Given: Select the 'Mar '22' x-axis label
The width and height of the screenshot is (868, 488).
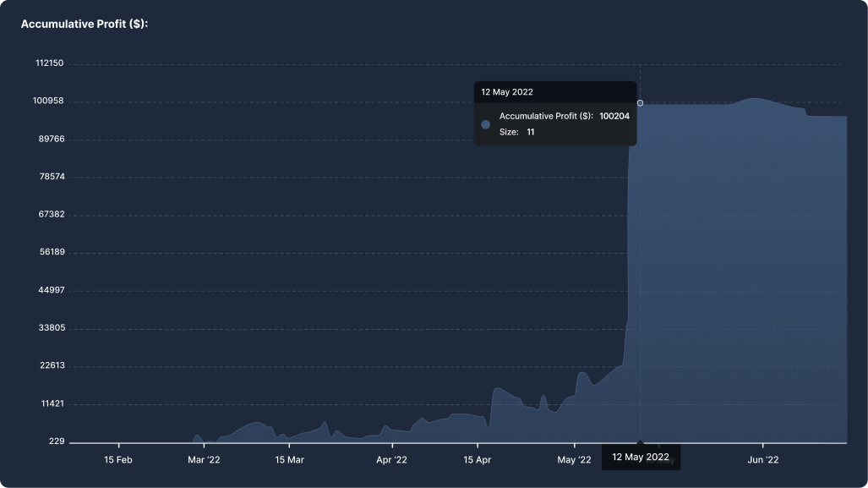Looking at the screenshot, I should pos(204,460).
